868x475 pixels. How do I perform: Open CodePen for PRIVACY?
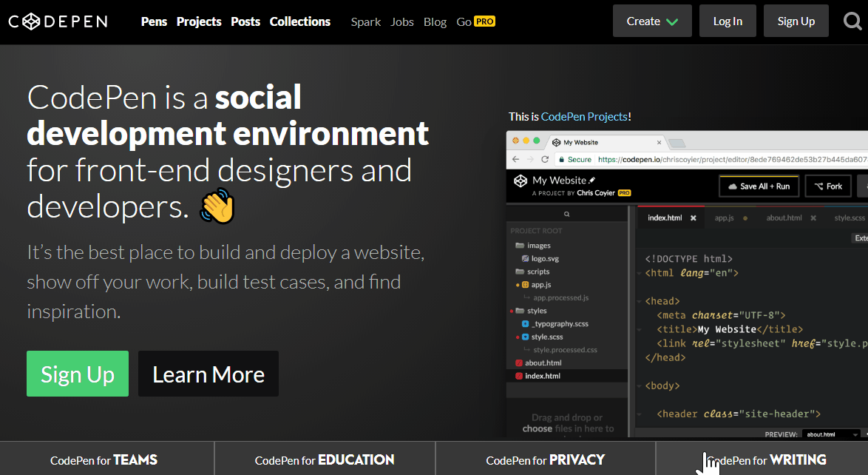tap(545, 460)
